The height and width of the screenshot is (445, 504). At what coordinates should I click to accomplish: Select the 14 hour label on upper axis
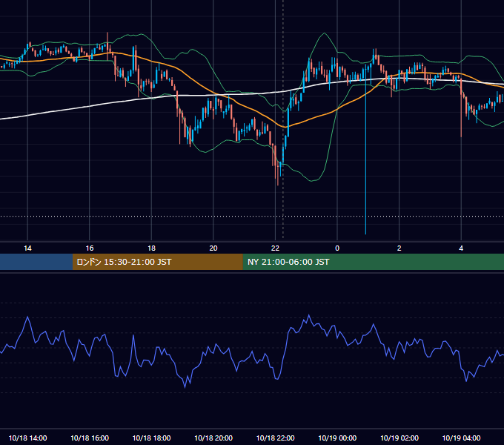click(27, 248)
